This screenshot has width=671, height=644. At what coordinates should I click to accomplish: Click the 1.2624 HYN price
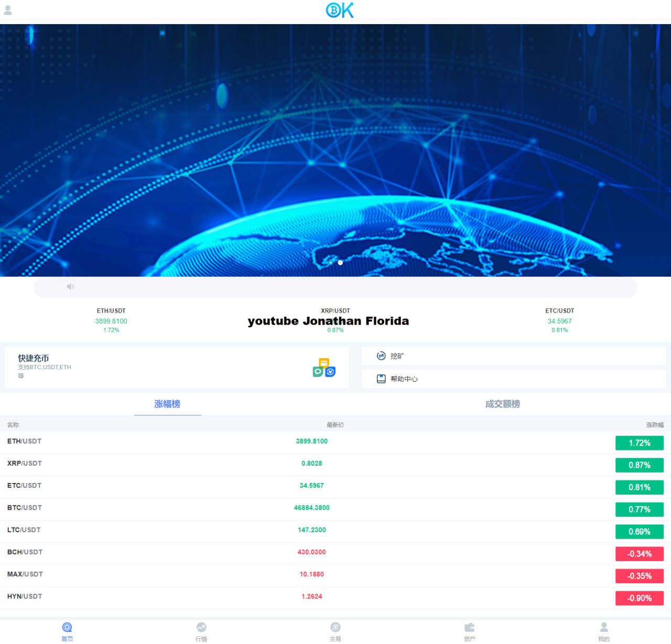pyautogui.click(x=312, y=596)
